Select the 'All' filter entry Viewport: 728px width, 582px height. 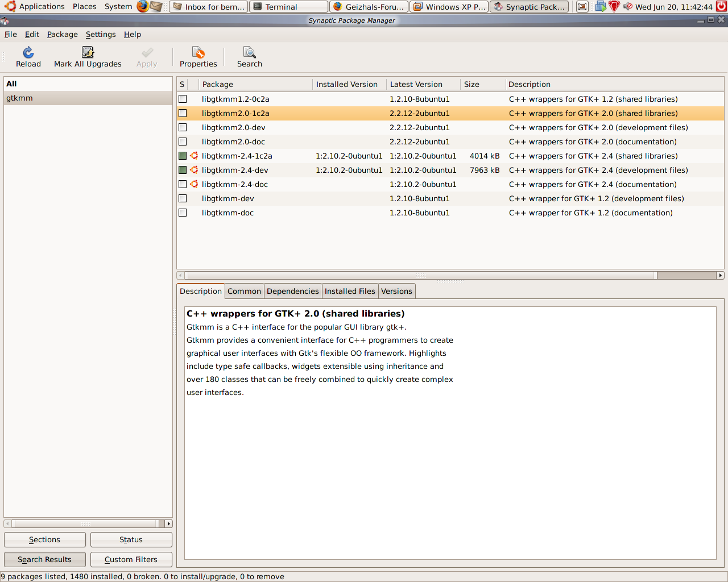(x=88, y=84)
